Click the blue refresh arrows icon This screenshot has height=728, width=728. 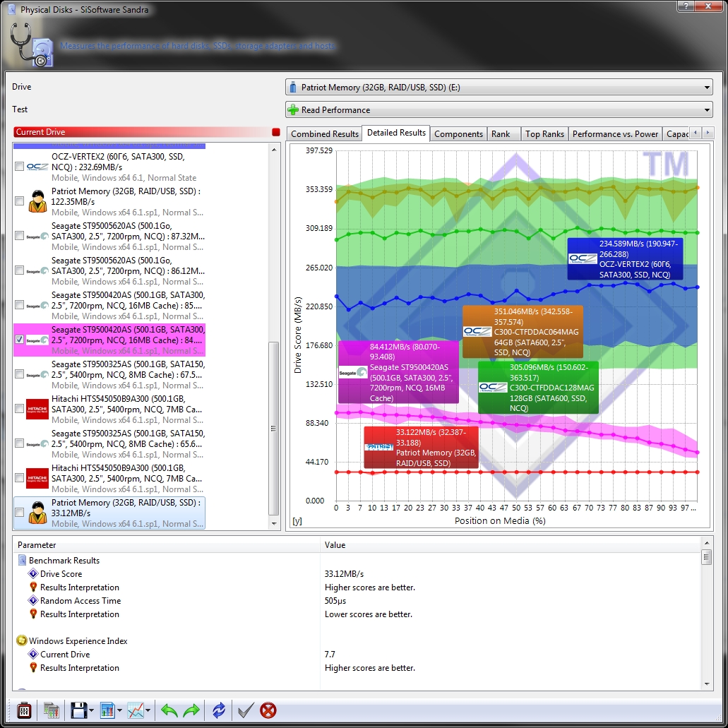point(219,710)
